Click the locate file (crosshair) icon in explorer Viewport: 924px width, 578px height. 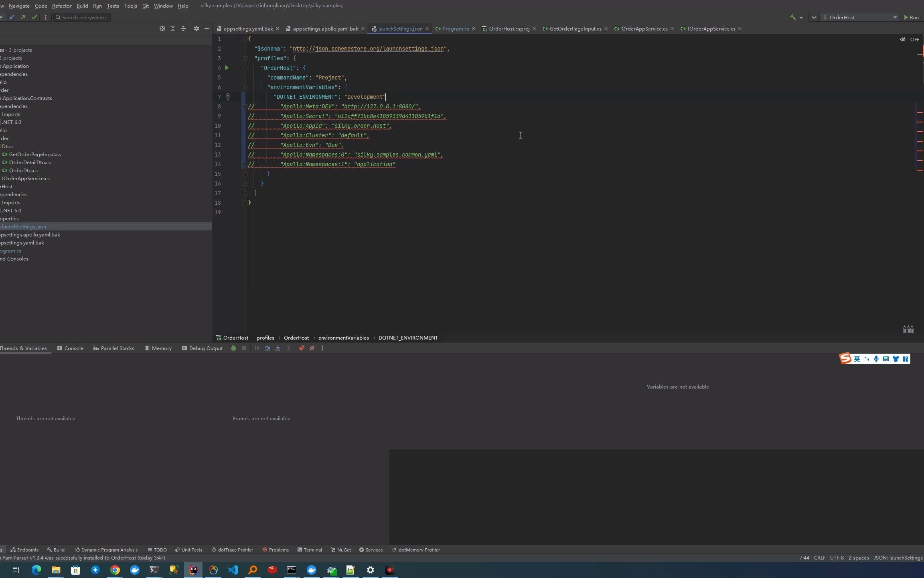click(x=162, y=28)
